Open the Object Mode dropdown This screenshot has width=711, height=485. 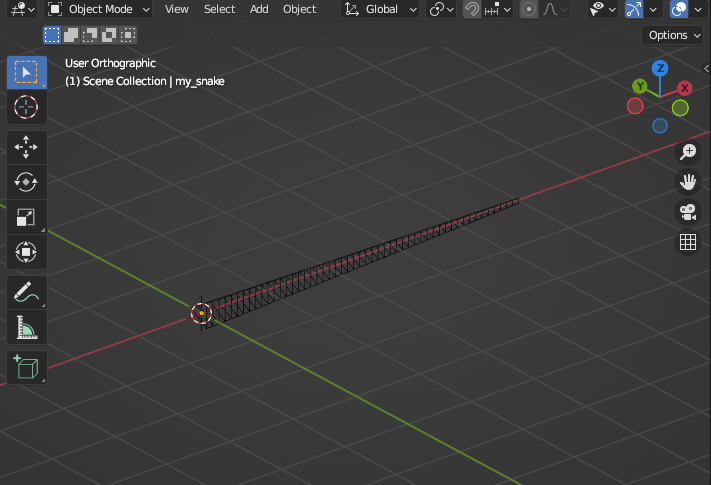[x=98, y=9]
